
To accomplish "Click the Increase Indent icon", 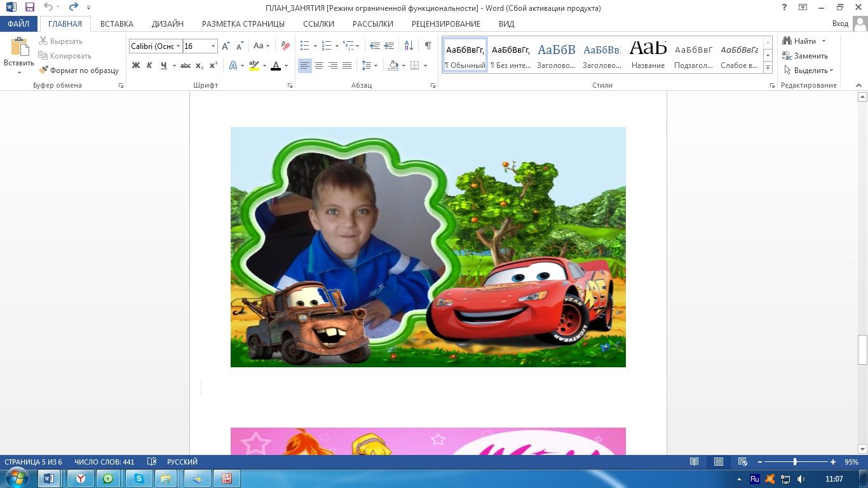I will (x=389, y=46).
